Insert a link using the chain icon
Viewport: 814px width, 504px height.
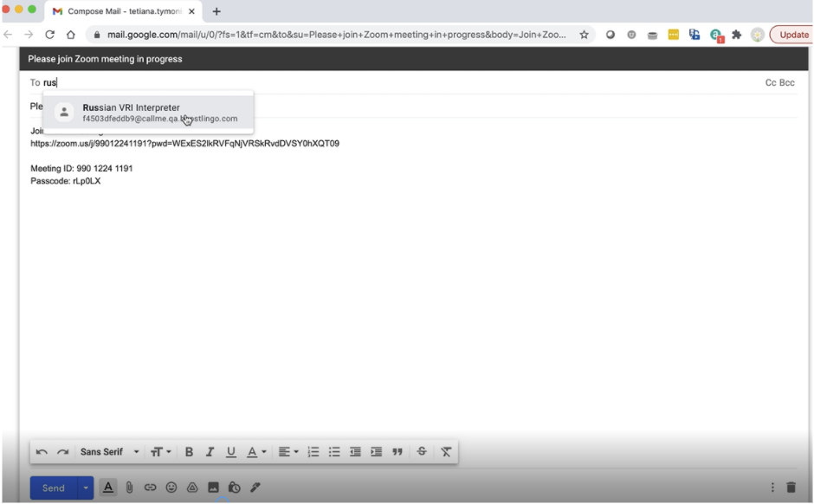150,488
